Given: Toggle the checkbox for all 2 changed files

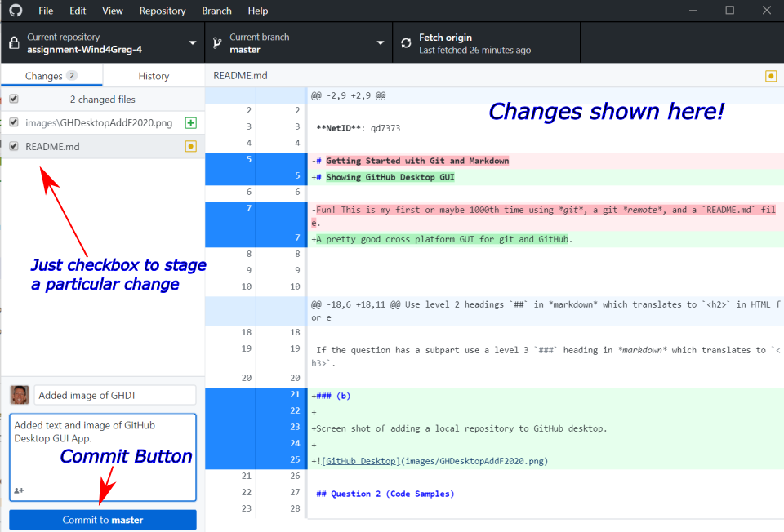Looking at the screenshot, I should pos(14,99).
